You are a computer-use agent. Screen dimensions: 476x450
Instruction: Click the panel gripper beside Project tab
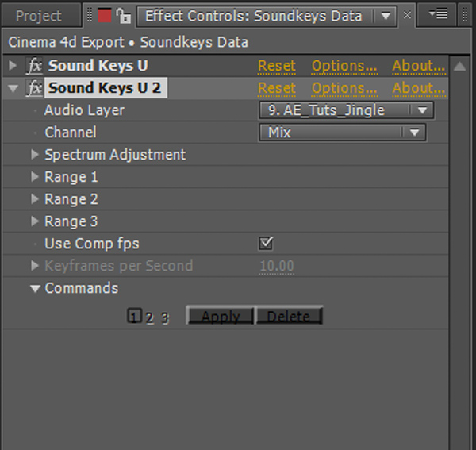click(90, 15)
